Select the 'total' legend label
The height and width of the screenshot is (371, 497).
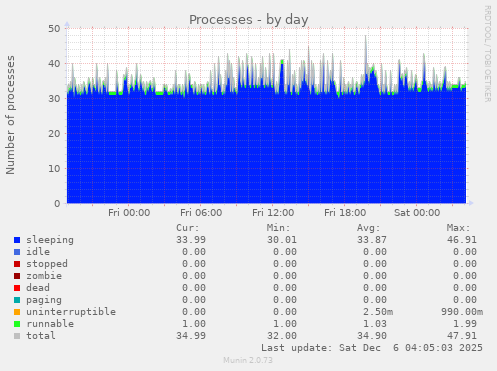[x=41, y=336]
